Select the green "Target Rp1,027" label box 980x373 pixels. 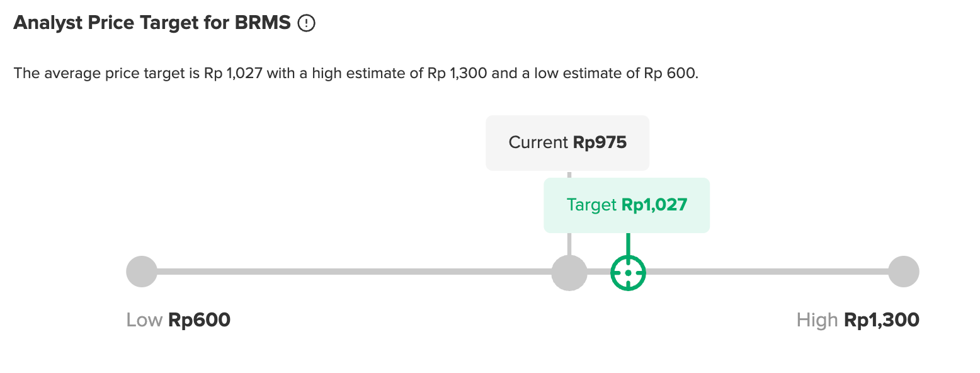click(x=627, y=205)
